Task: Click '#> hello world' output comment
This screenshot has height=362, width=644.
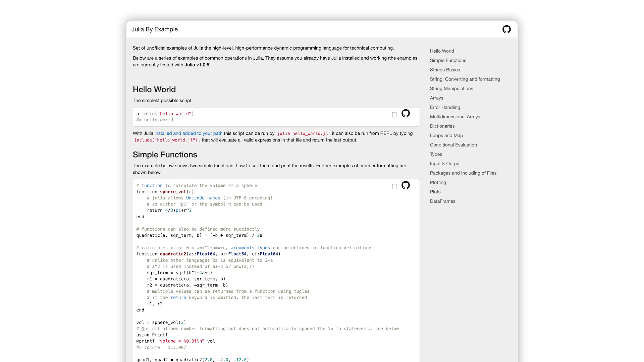Action: click(155, 120)
